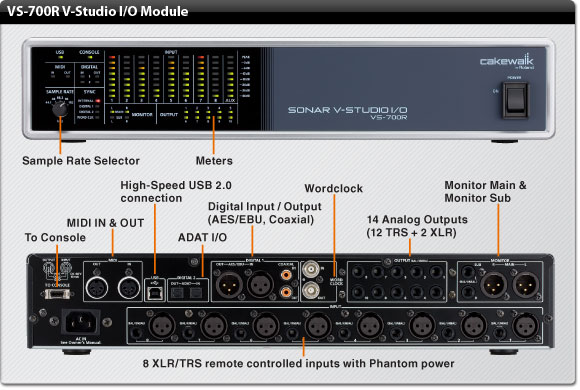Click the 'Wordclock' label
This screenshot has width=580, height=390.
click(x=334, y=188)
